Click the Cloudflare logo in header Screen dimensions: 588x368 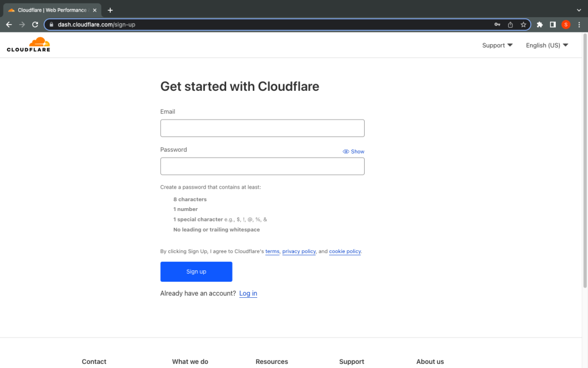pyautogui.click(x=29, y=45)
